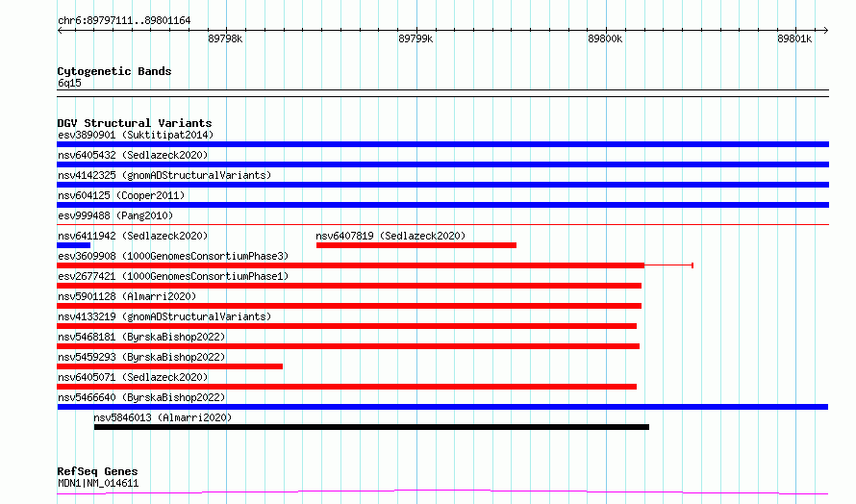Click the Cytogenetic Bands track title

pos(114,71)
